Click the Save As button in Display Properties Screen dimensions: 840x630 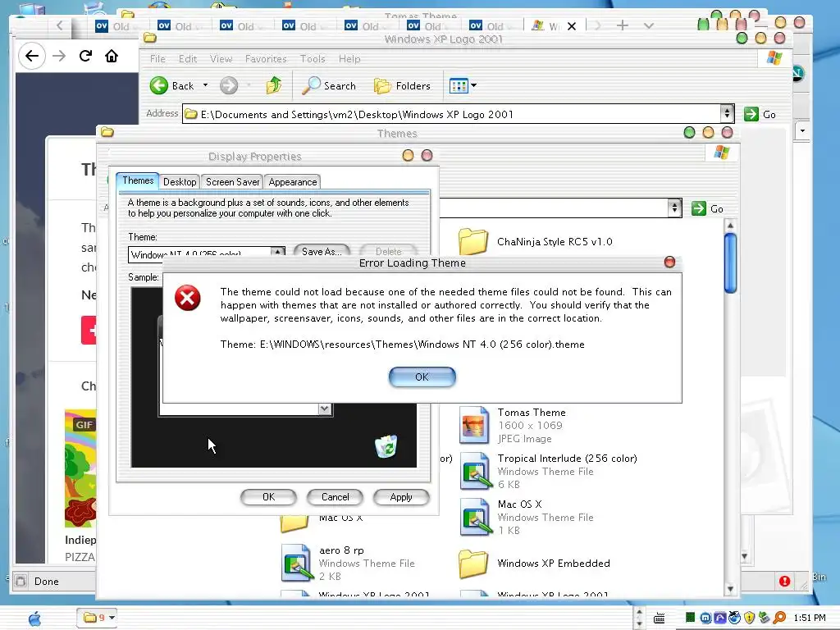[x=322, y=251]
